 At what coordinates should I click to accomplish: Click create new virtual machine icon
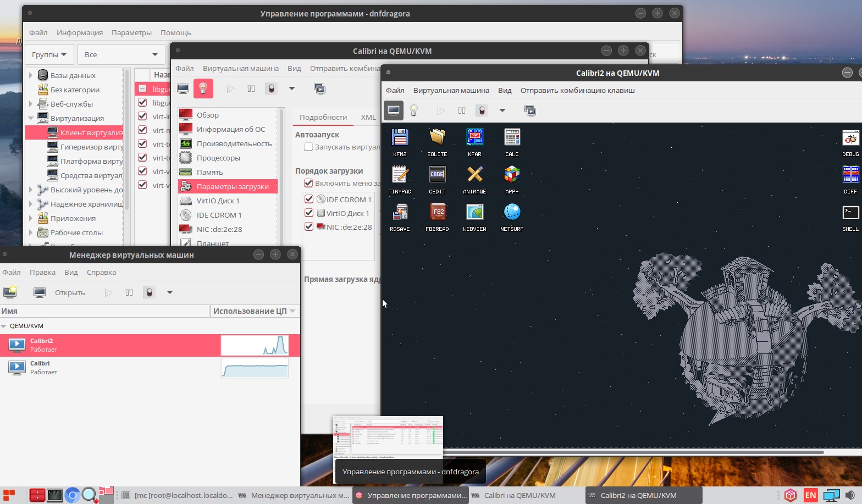click(10, 292)
